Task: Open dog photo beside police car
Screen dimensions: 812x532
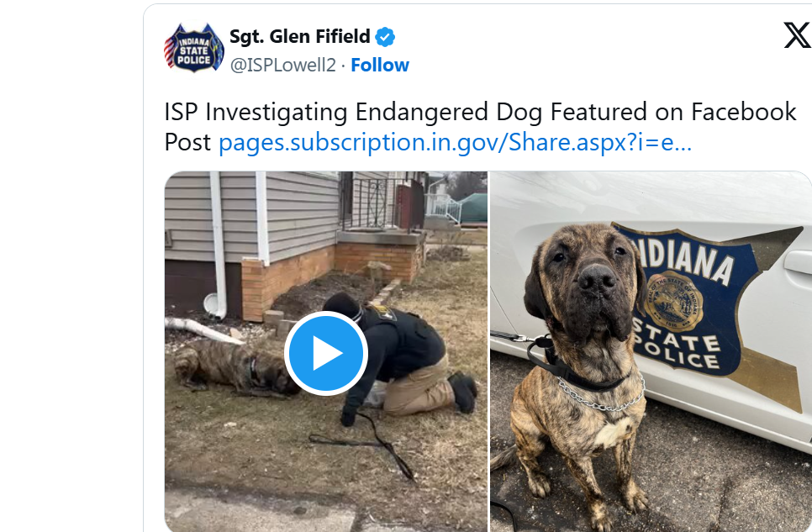Action: (x=651, y=352)
